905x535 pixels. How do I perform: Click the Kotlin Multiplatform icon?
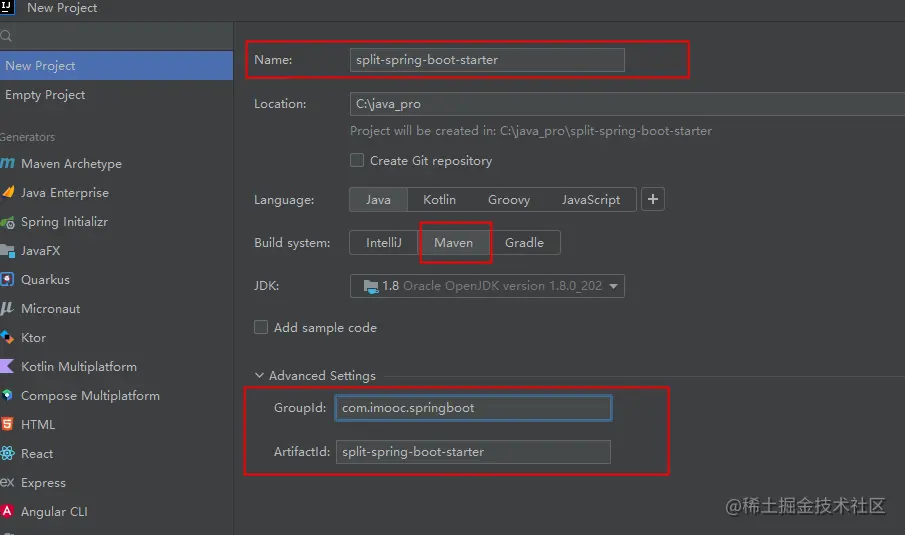point(8,367)
